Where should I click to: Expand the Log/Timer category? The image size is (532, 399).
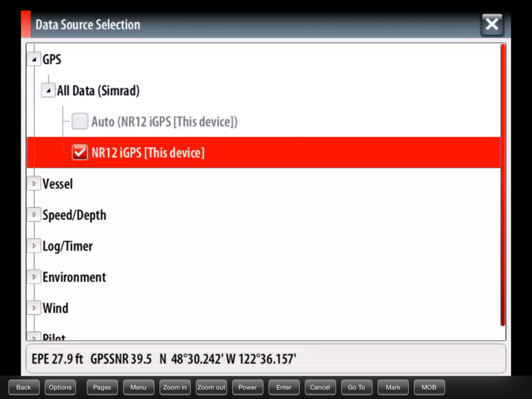(x=34, y=245)
